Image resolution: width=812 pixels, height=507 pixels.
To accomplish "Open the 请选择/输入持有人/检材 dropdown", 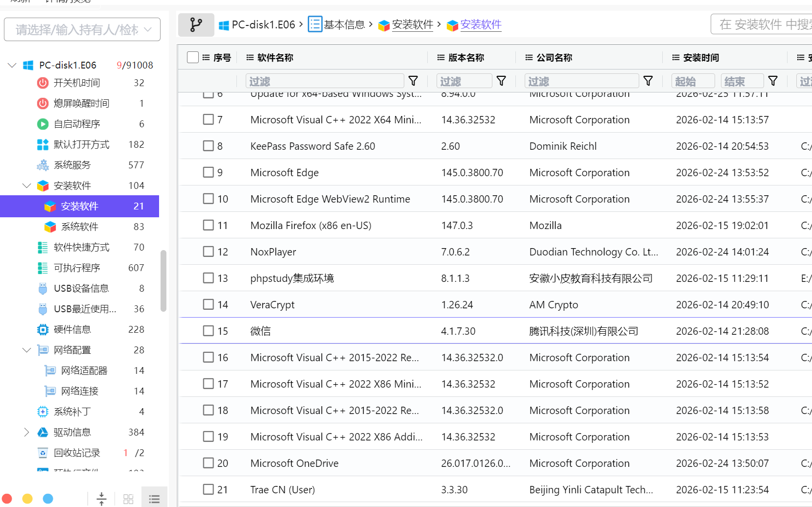I will pyautogui.click(x=82, y=30).
